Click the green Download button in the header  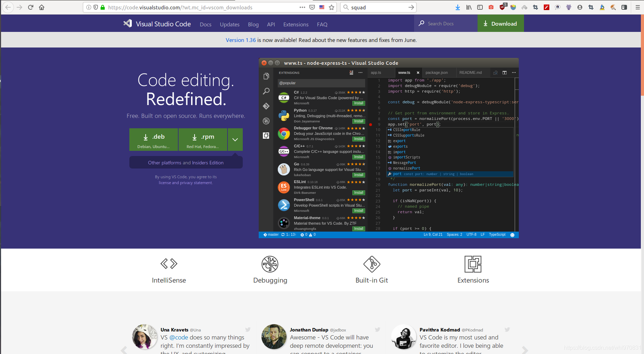501,24
